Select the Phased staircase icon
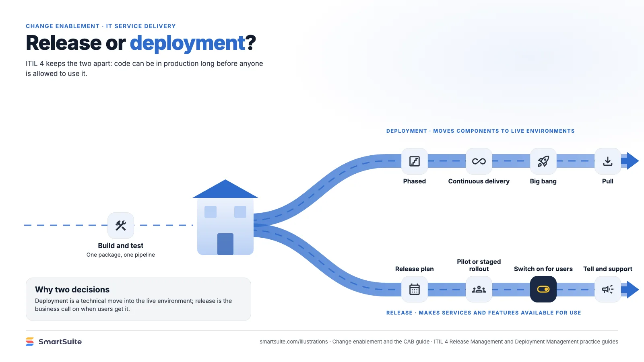Viewport: 644px width, 362px height. tap(415, 161)
